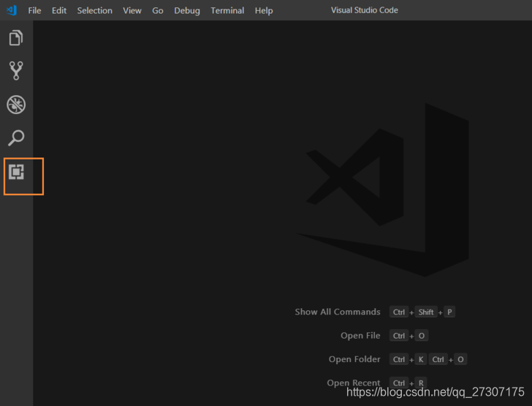Screen dimensions: 532x406
Task: Open the Debug bug icon
Action: point(16,105)
